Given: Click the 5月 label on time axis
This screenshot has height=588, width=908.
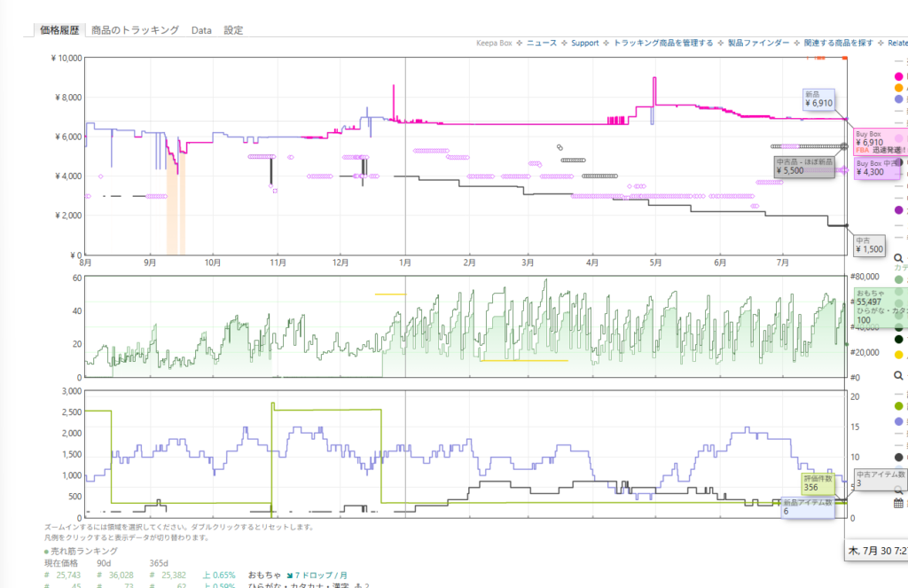Looking at the screenshot, I should tap(655, 263).
